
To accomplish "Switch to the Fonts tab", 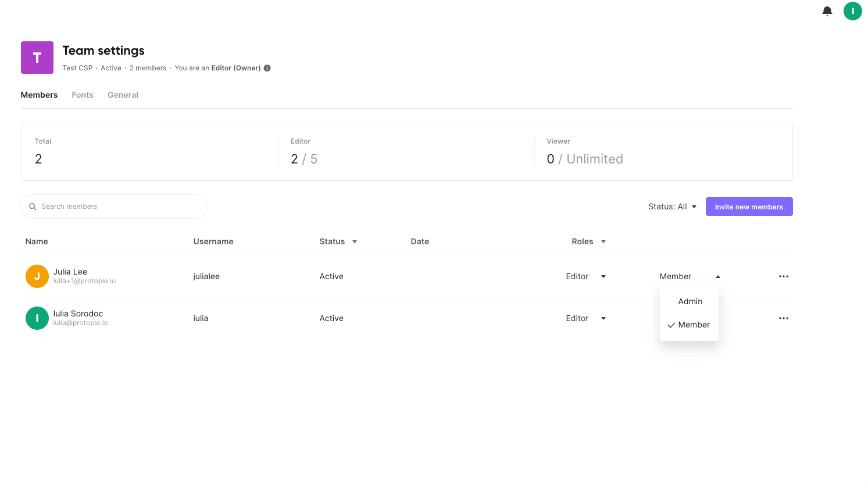I will (x=83, y=95).
